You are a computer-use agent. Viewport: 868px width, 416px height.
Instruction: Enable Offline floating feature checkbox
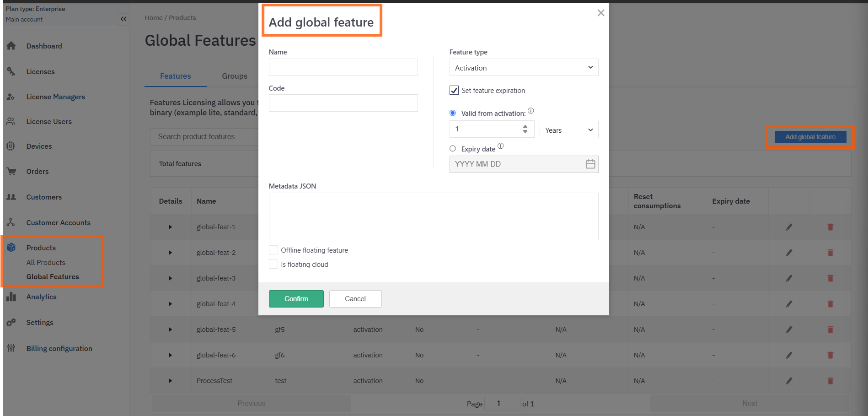point(273,250)
